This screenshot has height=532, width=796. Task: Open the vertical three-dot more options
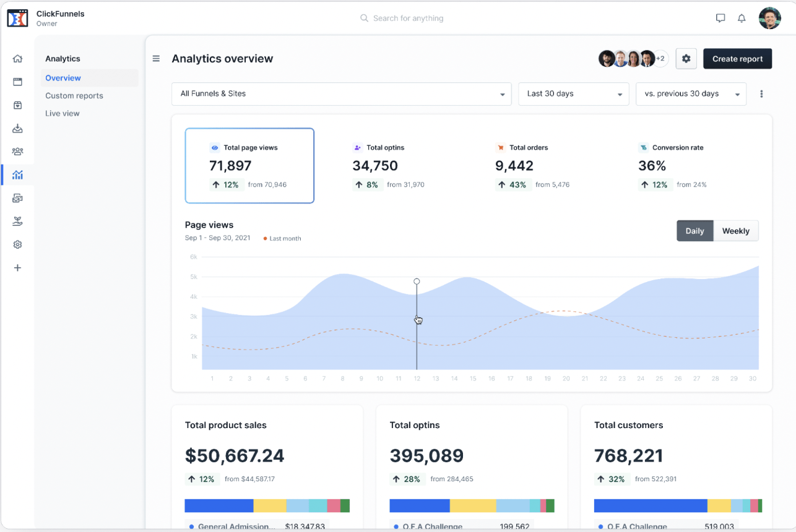pyautogui.click(x=761, y=94)
